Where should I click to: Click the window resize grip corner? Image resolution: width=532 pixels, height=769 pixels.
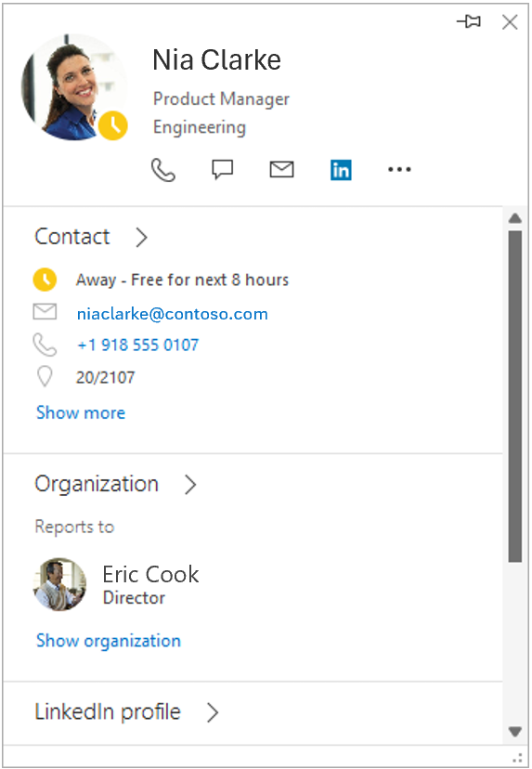coord(517,757)
